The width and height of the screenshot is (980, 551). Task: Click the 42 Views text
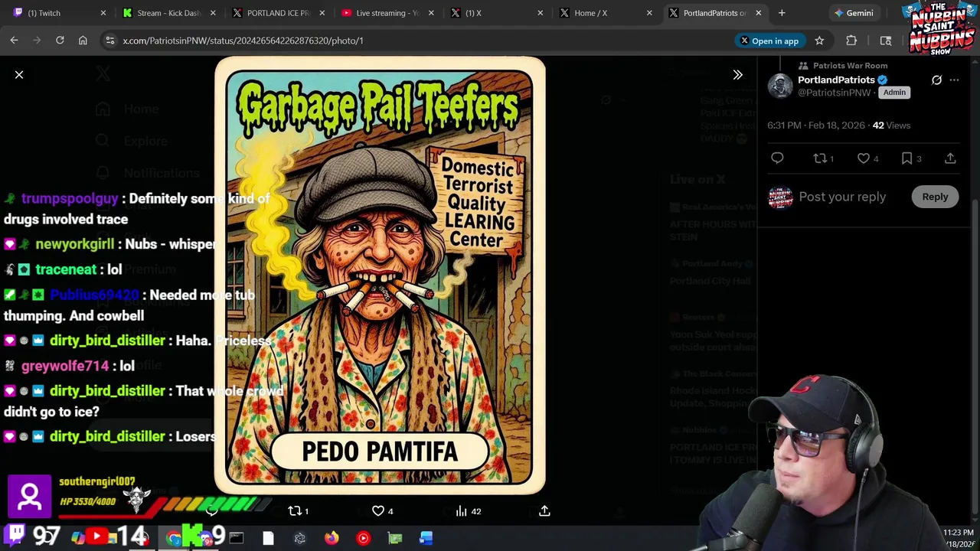(891, 126)
